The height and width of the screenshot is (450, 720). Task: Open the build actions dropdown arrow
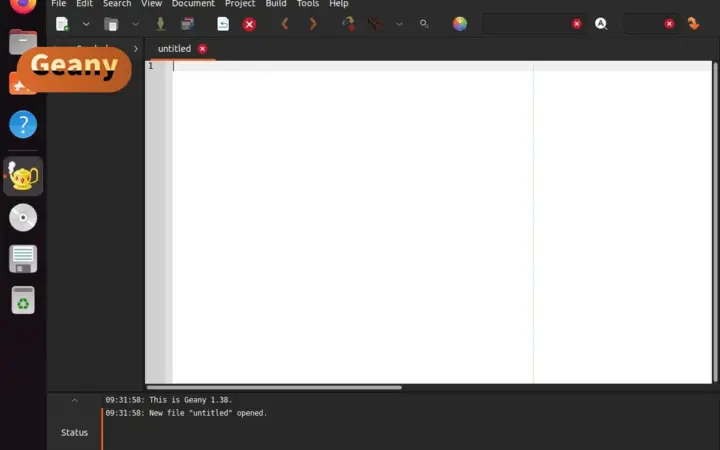[399, 24]
